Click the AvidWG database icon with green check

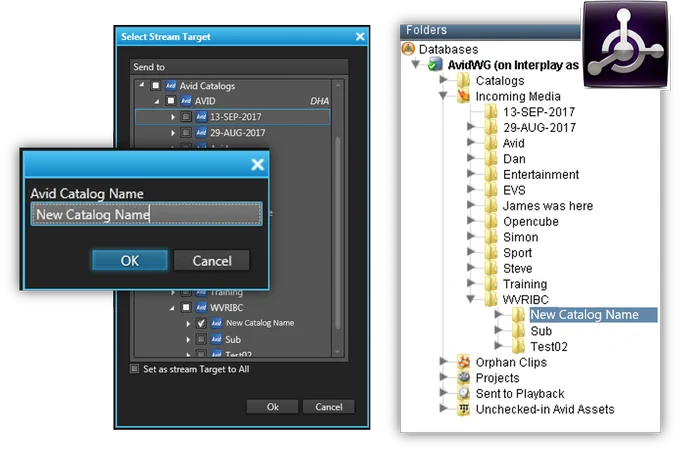click(435, 65)
